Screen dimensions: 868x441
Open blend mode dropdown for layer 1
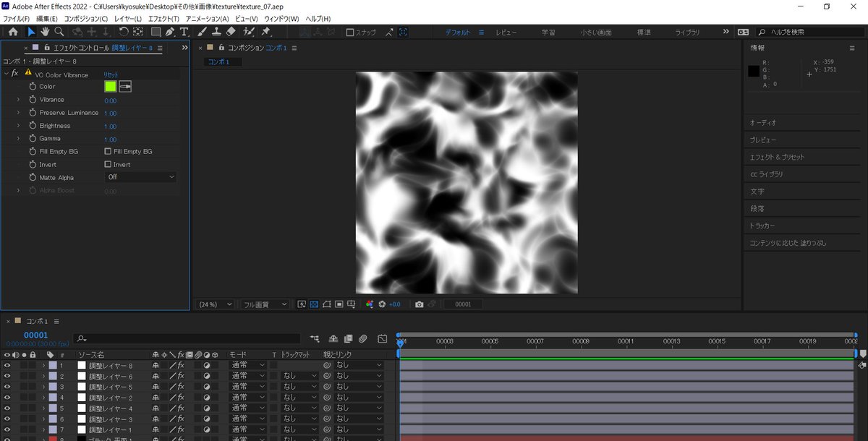click(247, 366)
